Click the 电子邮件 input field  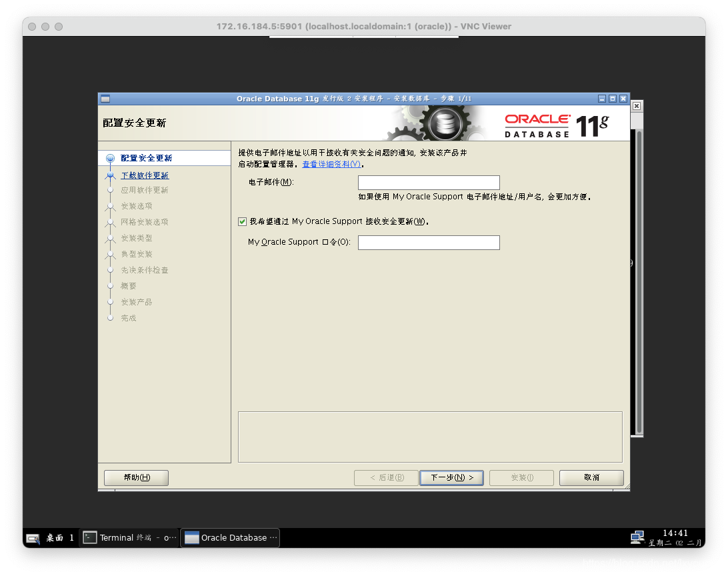[x=429, y=183]
